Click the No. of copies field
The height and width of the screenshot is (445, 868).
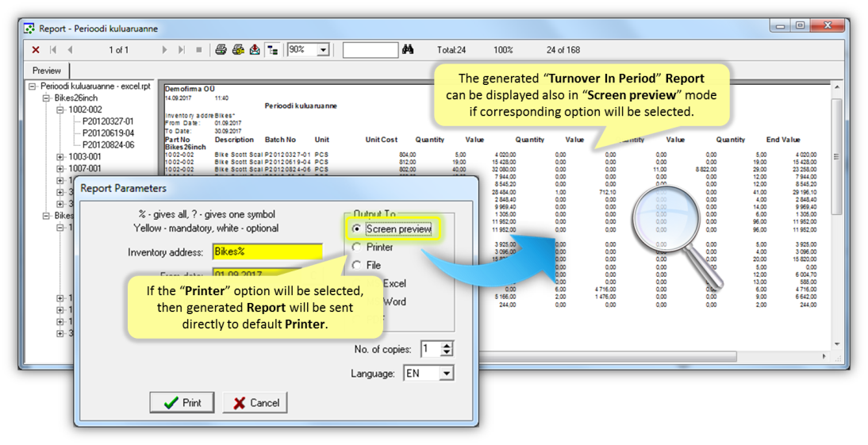tap(432, 349)
